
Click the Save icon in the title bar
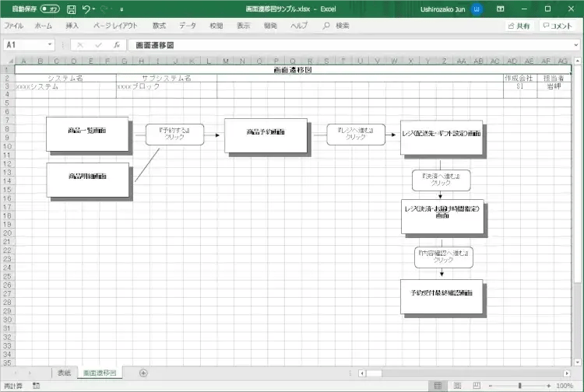pyautogui.click(x=71, y=9)
